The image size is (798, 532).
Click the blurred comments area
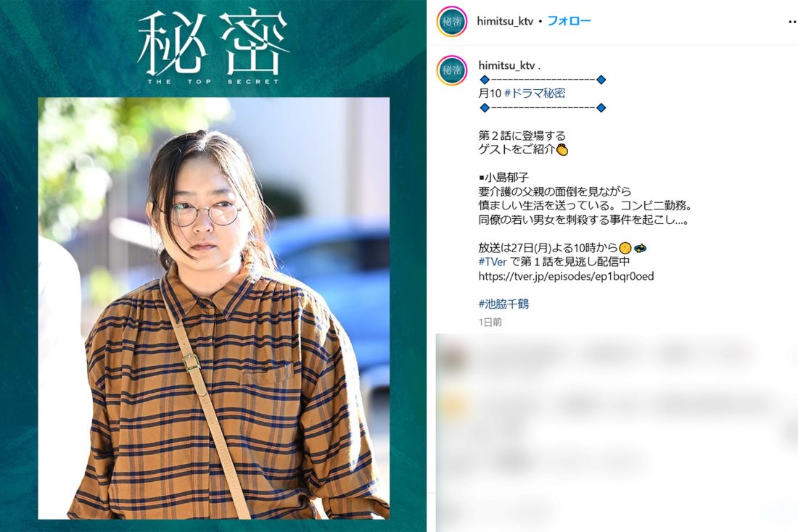(x=617, y=432)
